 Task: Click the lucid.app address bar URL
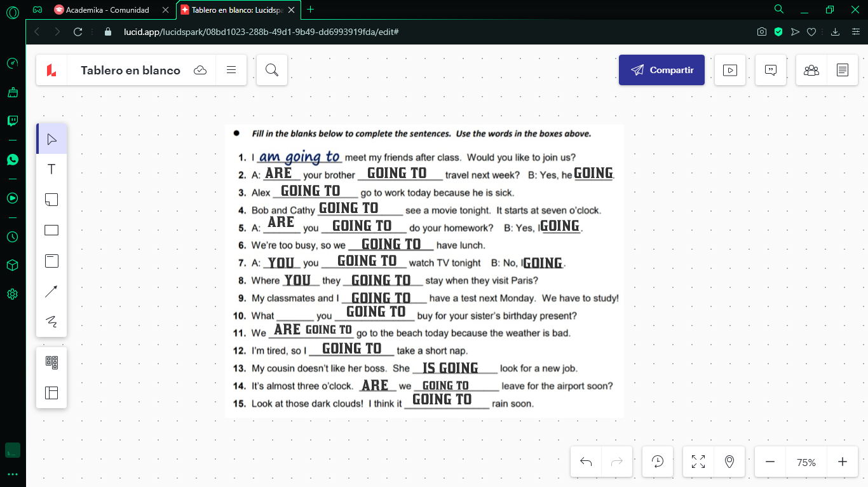point(261,32)
